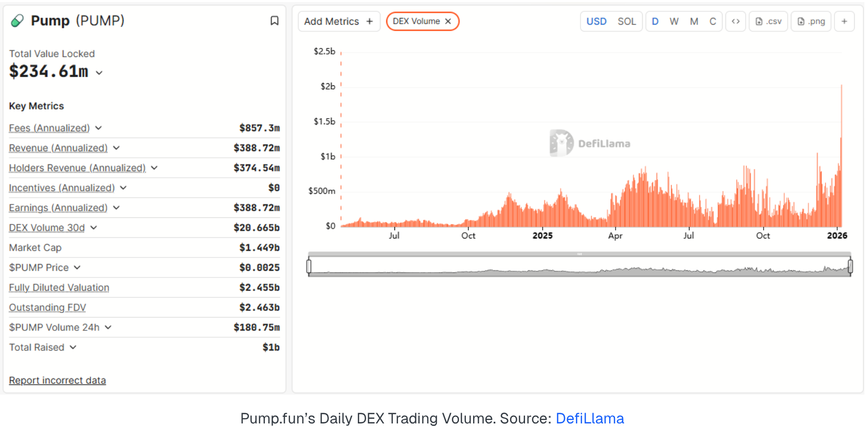Click the DefiLlama watermark logo
The image size is (868, 426).
pyautogui.click(x=562, y=143)
